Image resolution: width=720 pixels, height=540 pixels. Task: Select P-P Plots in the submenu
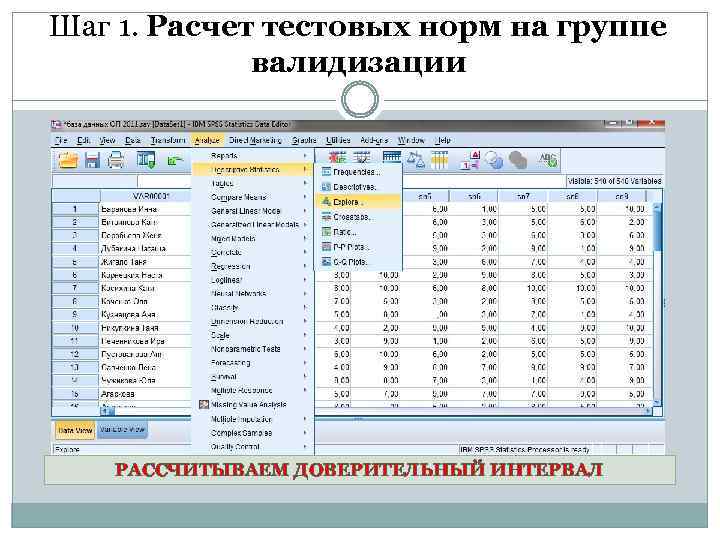(358, 247)
